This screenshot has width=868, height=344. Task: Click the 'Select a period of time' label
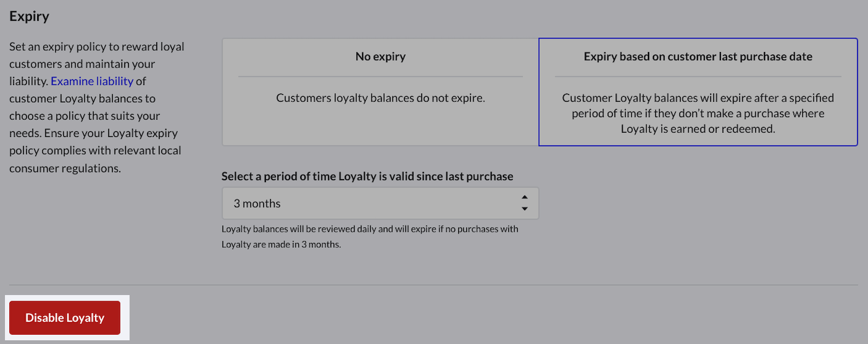coord(367,176)
